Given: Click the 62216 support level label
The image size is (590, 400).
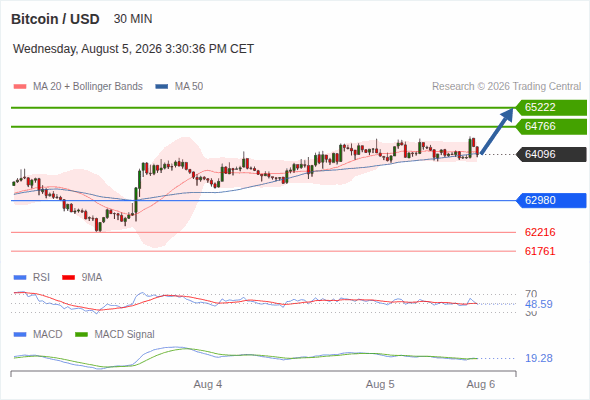Looking at the screenshot, I should 540,232.
